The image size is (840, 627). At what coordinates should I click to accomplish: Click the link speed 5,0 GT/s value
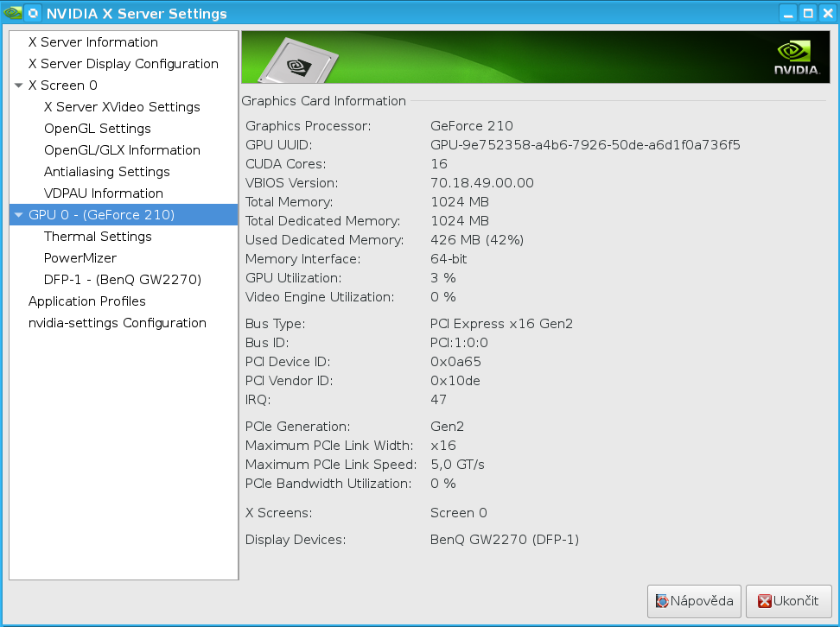point(457,465)
